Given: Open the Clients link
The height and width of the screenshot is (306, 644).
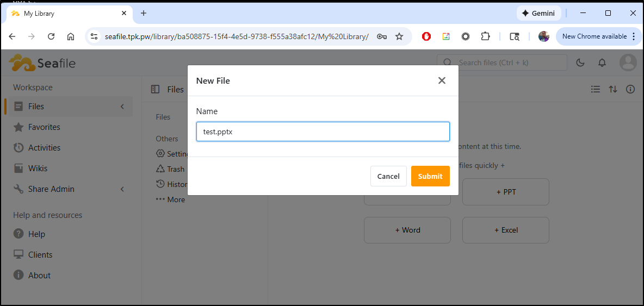Looking at the screenshot, I should 40,255.
